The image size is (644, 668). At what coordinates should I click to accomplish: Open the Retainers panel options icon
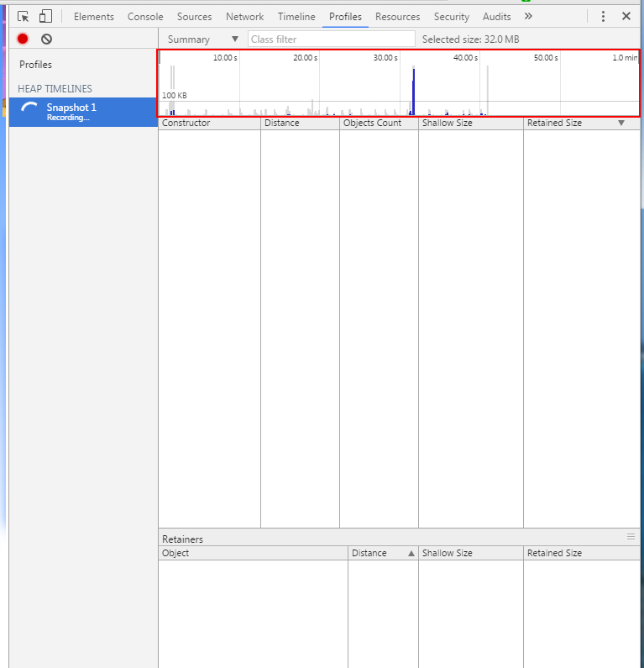pos(631,536)
